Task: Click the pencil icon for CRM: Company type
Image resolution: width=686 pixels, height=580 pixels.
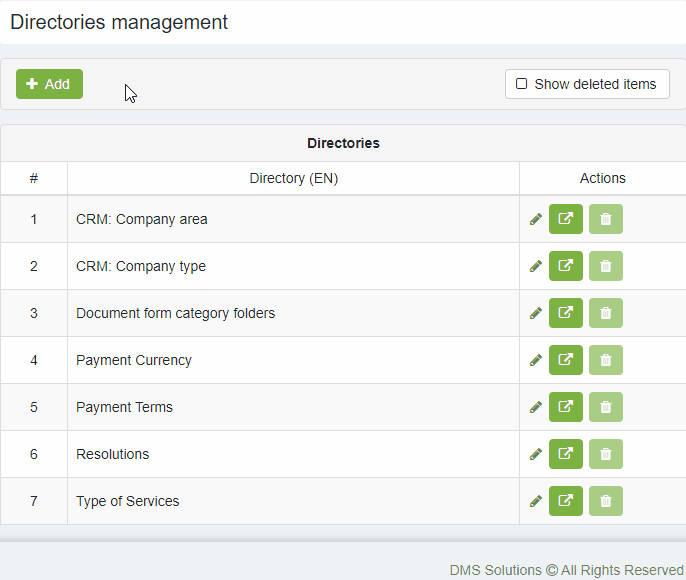Action: click(536, 266)
